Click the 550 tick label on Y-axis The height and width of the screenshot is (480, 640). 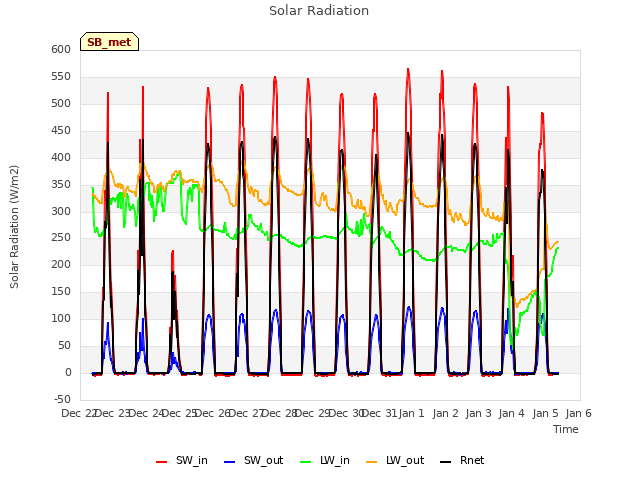(61, 77)
